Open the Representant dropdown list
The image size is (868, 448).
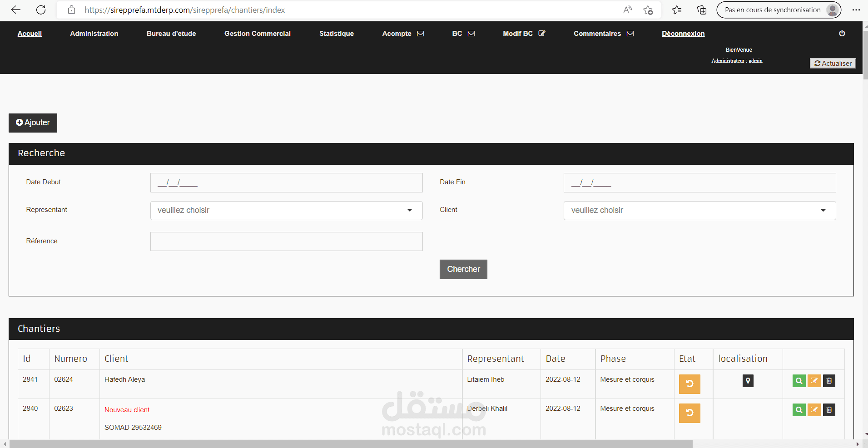pos(286,211)
